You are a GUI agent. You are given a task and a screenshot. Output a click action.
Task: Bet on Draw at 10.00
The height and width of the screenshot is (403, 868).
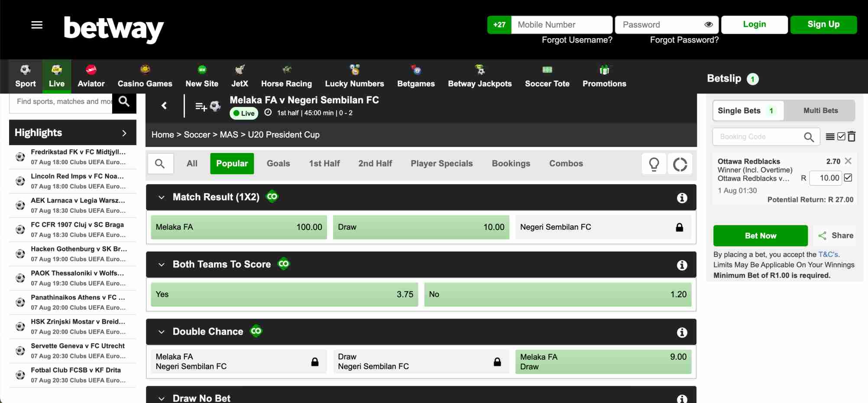pos(421,227)
